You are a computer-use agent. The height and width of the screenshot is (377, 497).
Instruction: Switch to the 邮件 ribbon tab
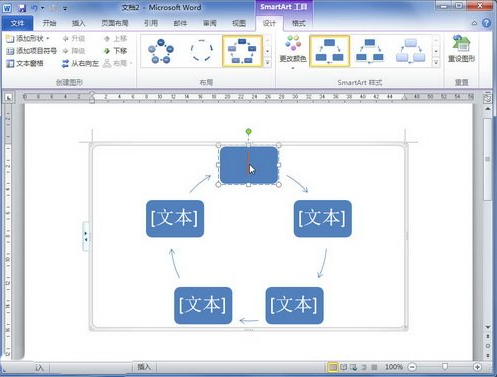[180, 23]
